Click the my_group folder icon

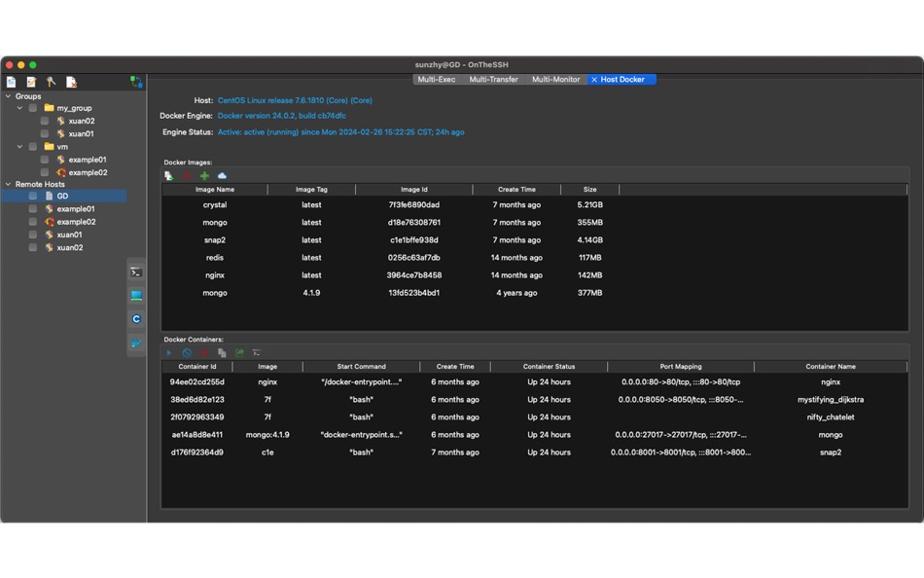pyautogui.click(x=49, y=108)
